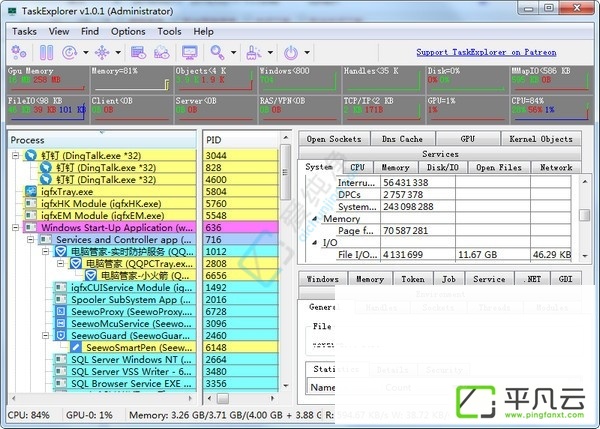Collapse the top DingTalk.exe process tree
The image size is (600, 429).
click(x=16, y=155)
